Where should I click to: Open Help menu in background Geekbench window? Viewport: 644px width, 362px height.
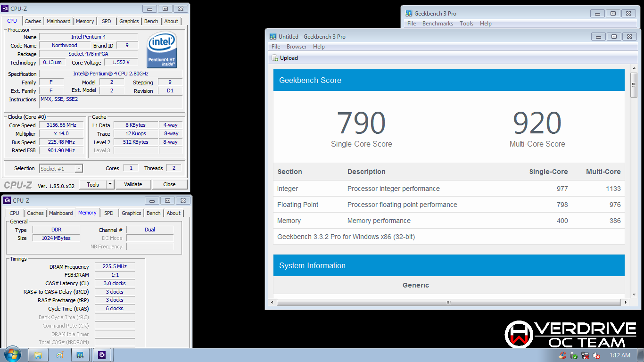click(x=486, y=24)
